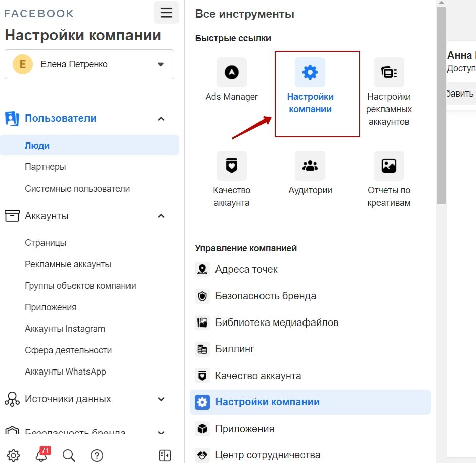
Task: Open Настройки рекламных аккаунтов quick link icon
Action: [388, 72]
